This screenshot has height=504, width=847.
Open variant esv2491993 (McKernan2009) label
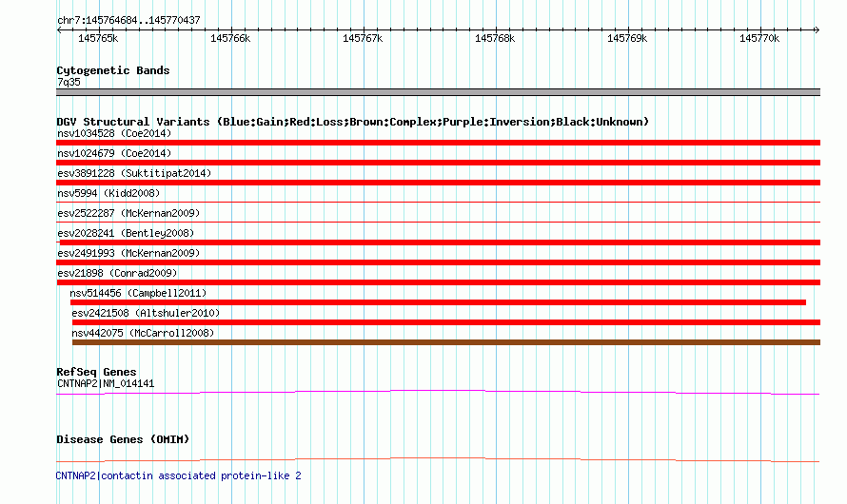point(128,253)
